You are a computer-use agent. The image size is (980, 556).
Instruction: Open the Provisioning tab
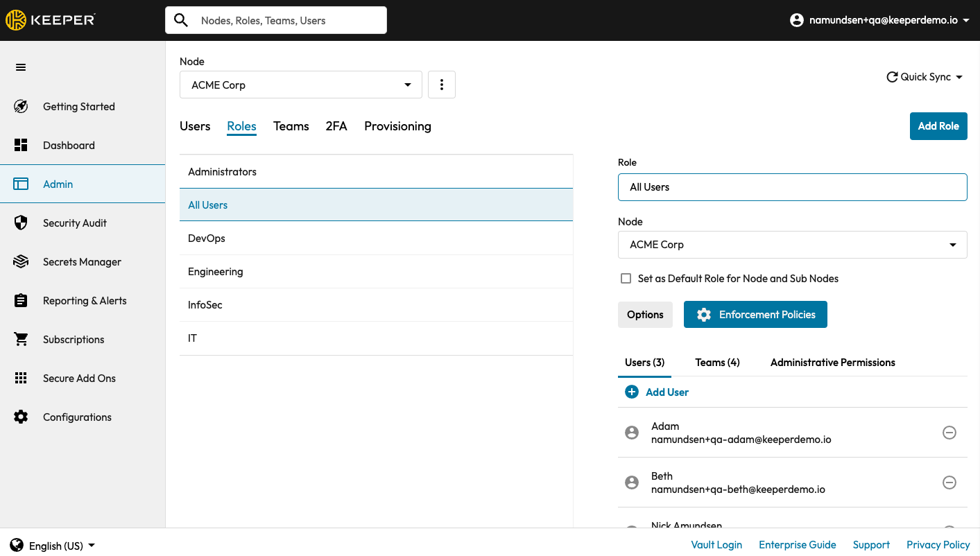(x=397, y=126)
